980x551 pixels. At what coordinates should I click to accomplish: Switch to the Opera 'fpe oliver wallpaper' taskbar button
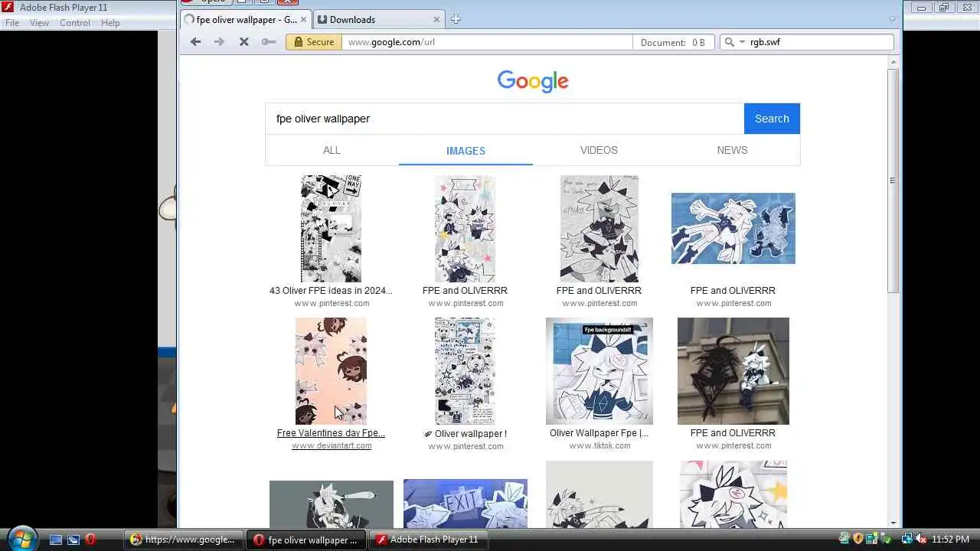(x=306, y=540)
